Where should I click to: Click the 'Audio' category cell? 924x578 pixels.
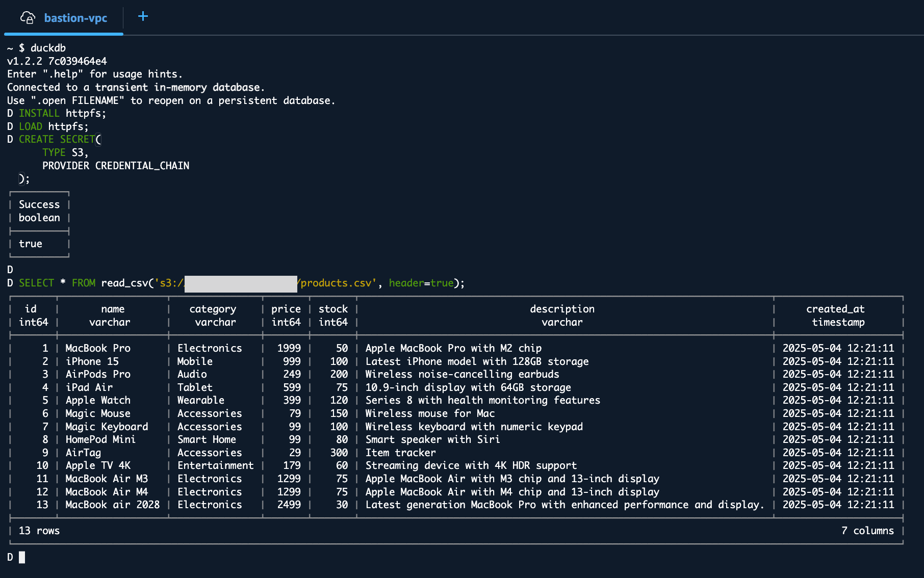click(x=192, y=374)
